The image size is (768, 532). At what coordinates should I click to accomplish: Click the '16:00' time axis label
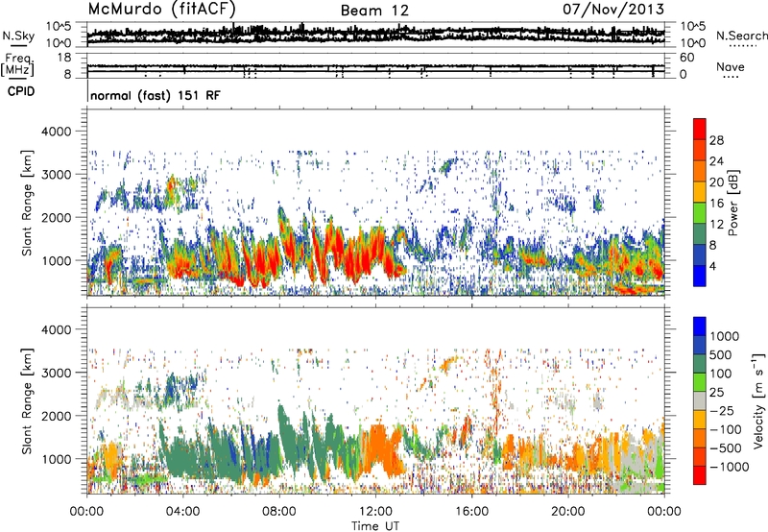(471, 512)
